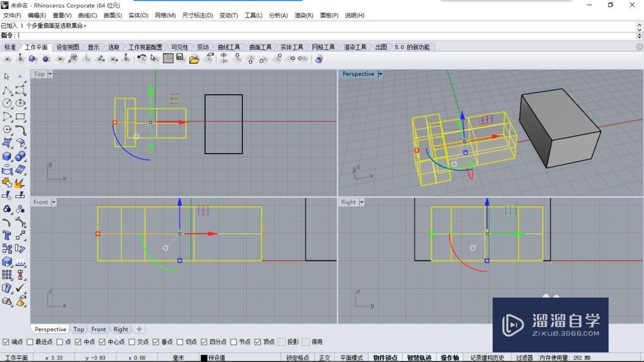Toggle 平面模式 in the status bar

(x=351, y=358)
